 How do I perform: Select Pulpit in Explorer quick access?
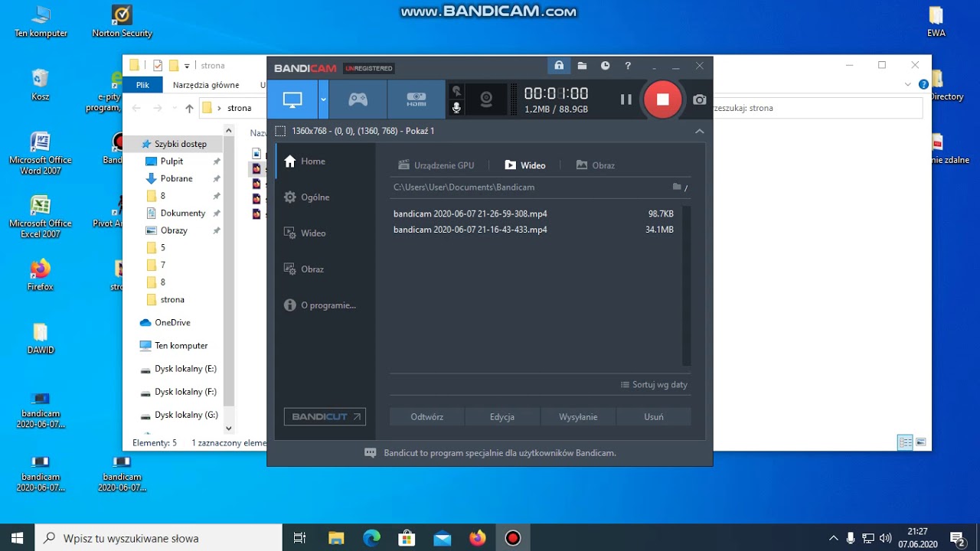[x=171, y=161]
